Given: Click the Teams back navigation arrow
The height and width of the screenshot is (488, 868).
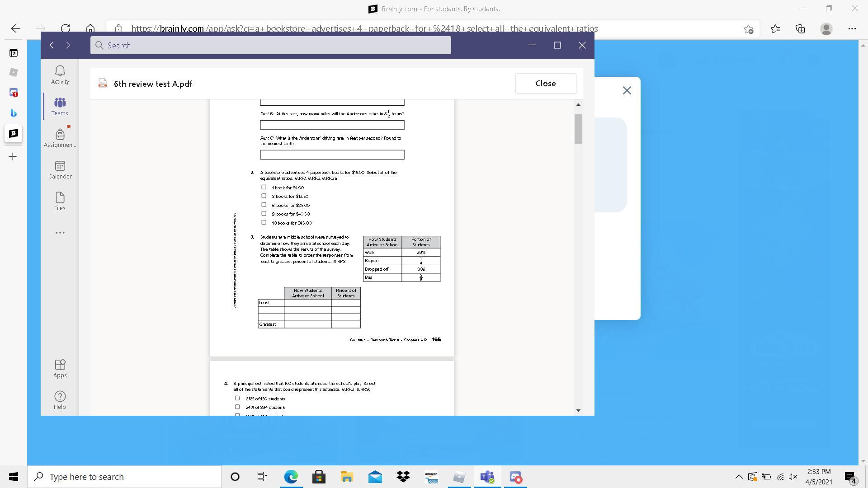Looking at the screenshot, I should click(x=52, y=45).
